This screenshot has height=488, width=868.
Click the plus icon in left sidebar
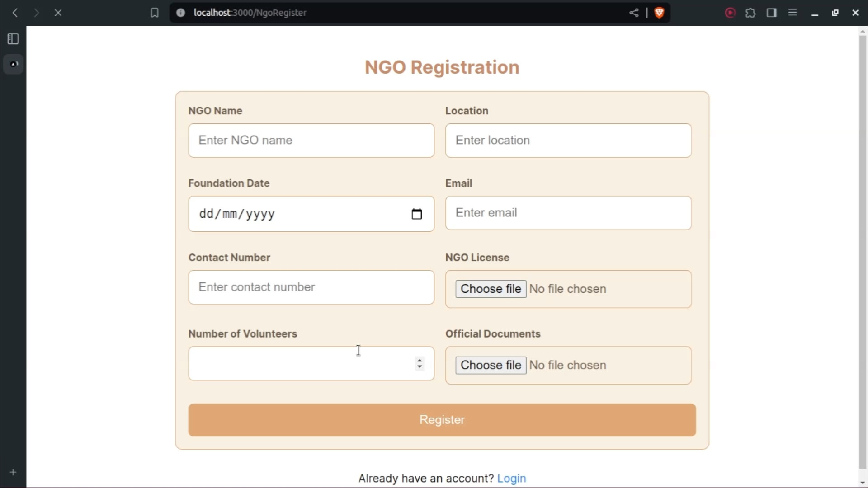tap(13, 472)
